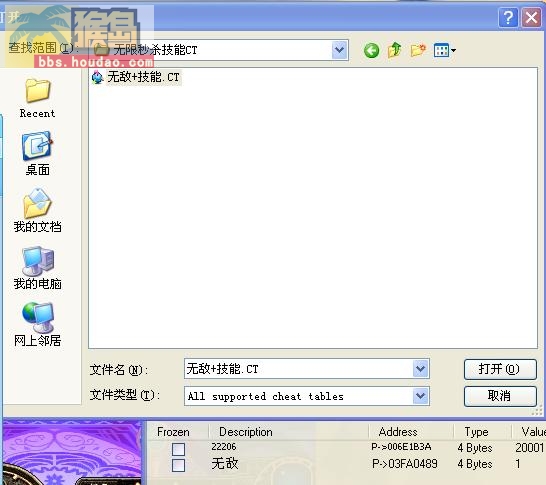
Task: Click the 打开 button
Action: (x=500, y=369)
